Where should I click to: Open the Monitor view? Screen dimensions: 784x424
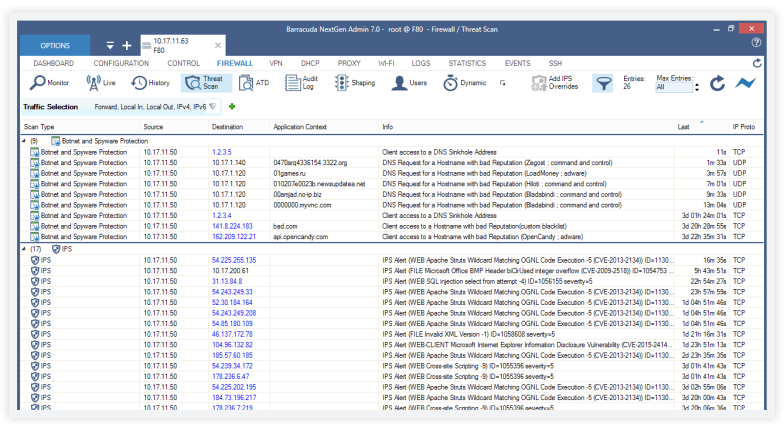pyautogui.click(x=49, y=83)
